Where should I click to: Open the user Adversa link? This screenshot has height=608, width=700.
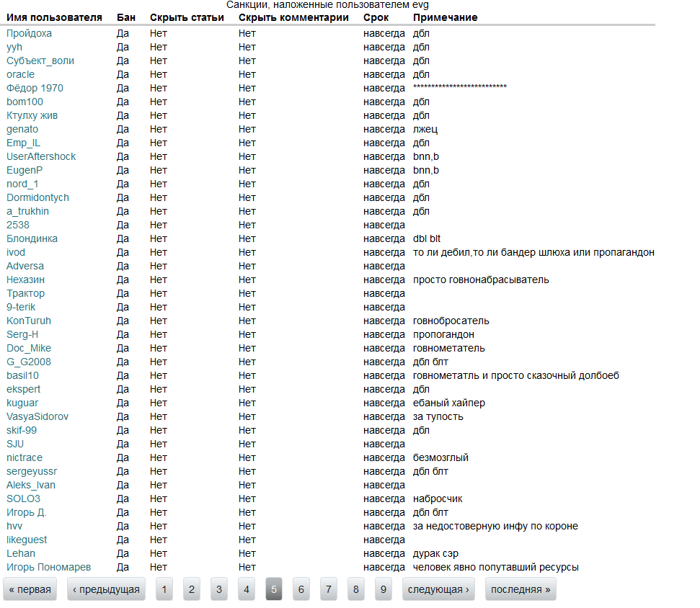click(x=25, y=266)
